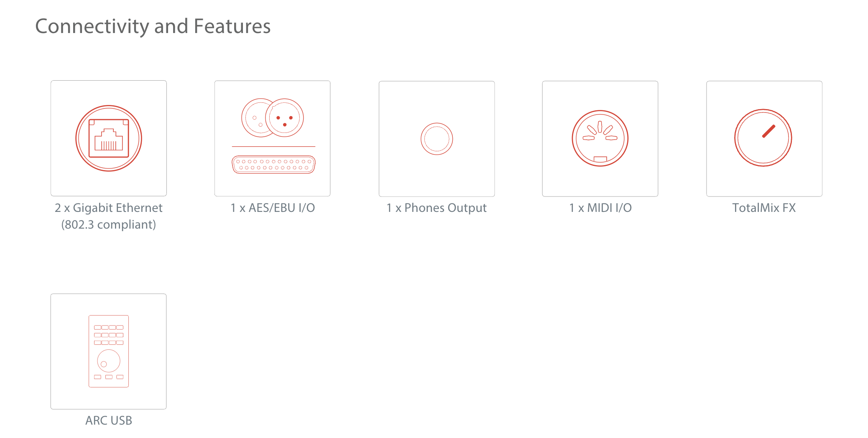Screen dimensions: 868x438
Task: Select the "1 x AES/EBU I/O" label
Action: (x=273, y=208)
